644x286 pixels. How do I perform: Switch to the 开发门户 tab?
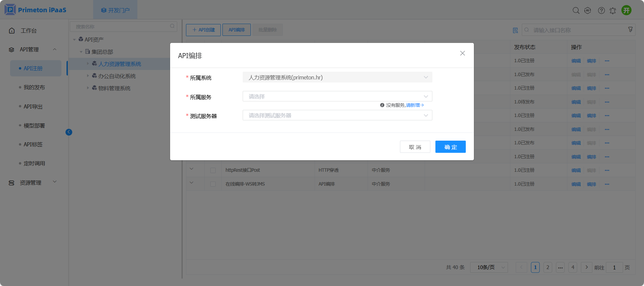point(115,10)
